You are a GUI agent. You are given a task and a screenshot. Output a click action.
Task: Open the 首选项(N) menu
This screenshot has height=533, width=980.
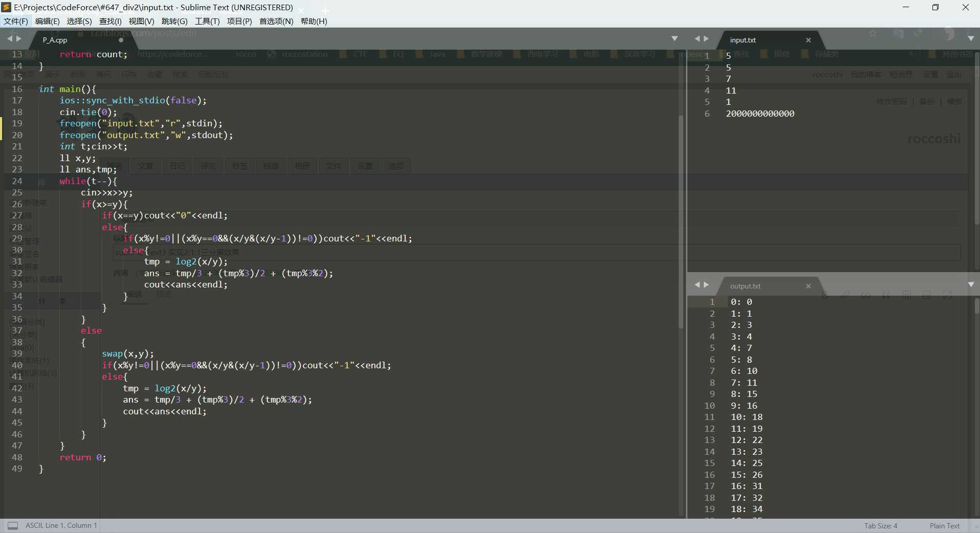pyautogui.click(x=276, y=21)
